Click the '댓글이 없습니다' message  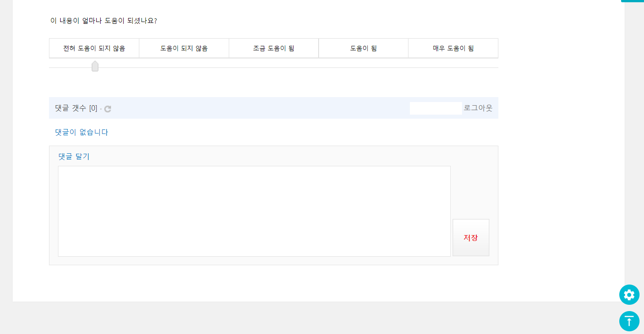point(81,132)
